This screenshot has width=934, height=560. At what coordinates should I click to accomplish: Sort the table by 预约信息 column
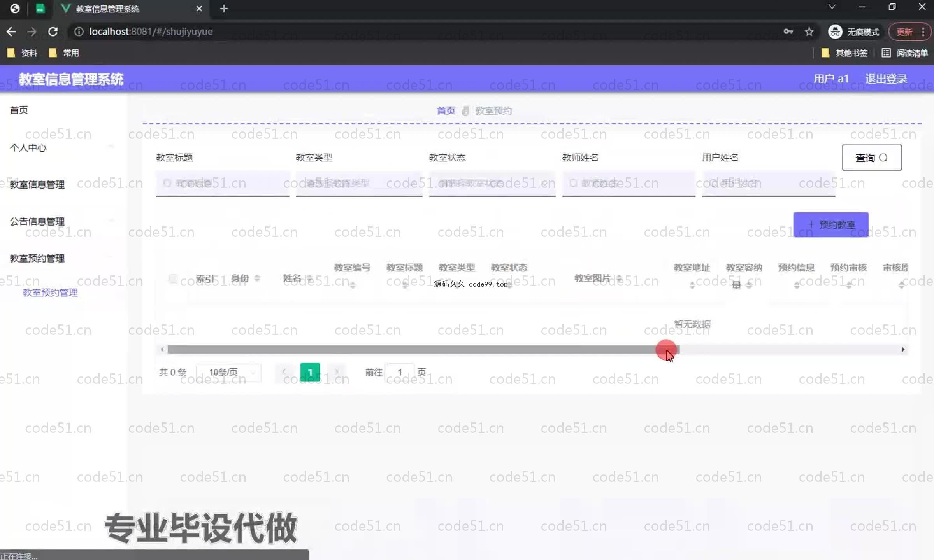pyautogui.click(x=797, y=285)
